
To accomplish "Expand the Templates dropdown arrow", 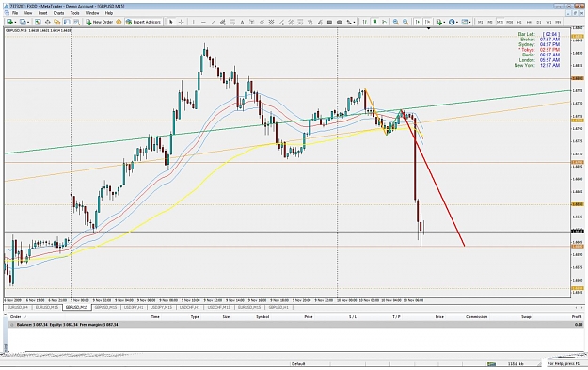I will [469, 23].
